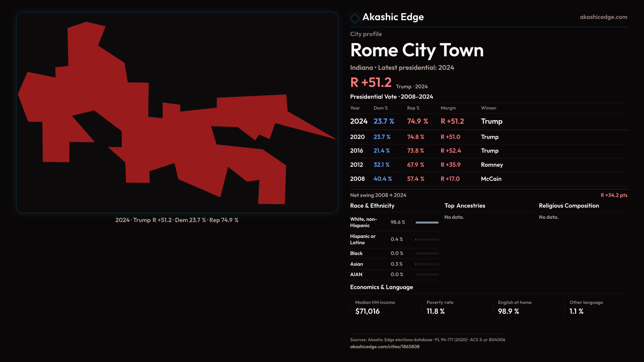Click the map caption below the map

click(177, 220)
